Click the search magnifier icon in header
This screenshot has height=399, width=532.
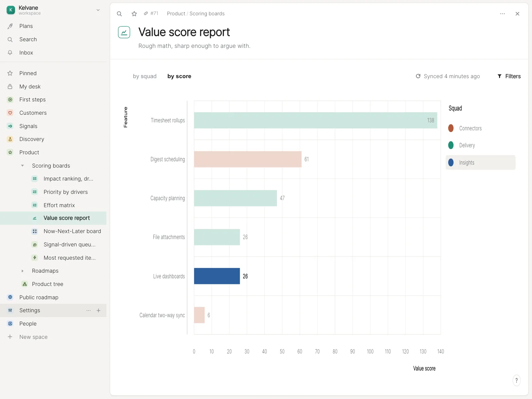[119, 14]
